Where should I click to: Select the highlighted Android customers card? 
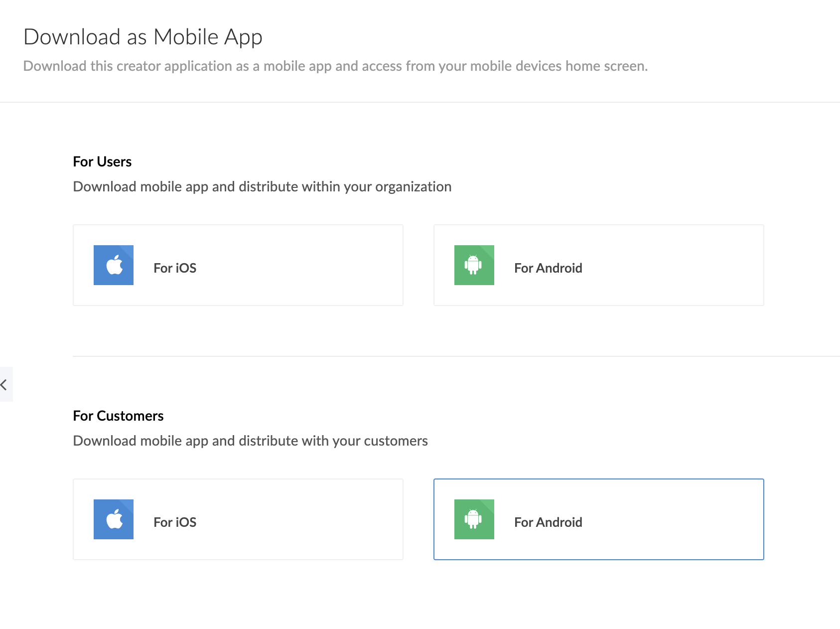tap(598, 519)
